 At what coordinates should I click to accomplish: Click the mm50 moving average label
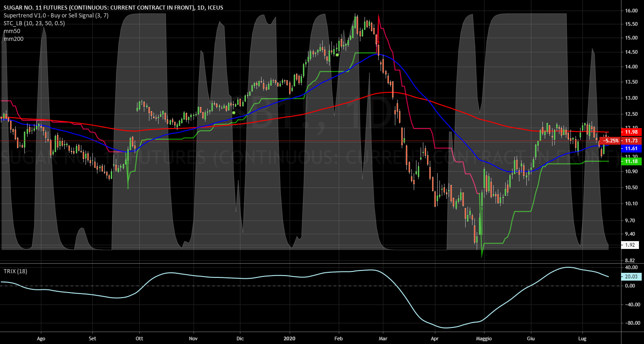(11, 31)
